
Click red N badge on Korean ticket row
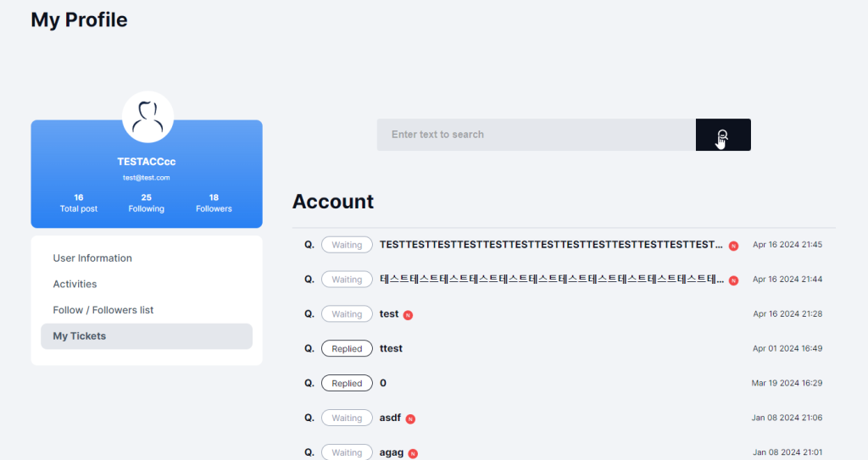733,280
